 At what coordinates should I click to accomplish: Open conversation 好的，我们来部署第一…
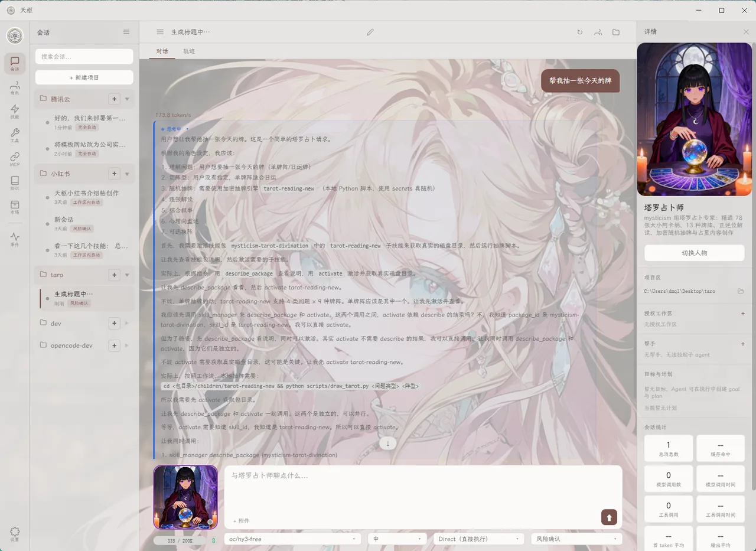tap(86, 122)
